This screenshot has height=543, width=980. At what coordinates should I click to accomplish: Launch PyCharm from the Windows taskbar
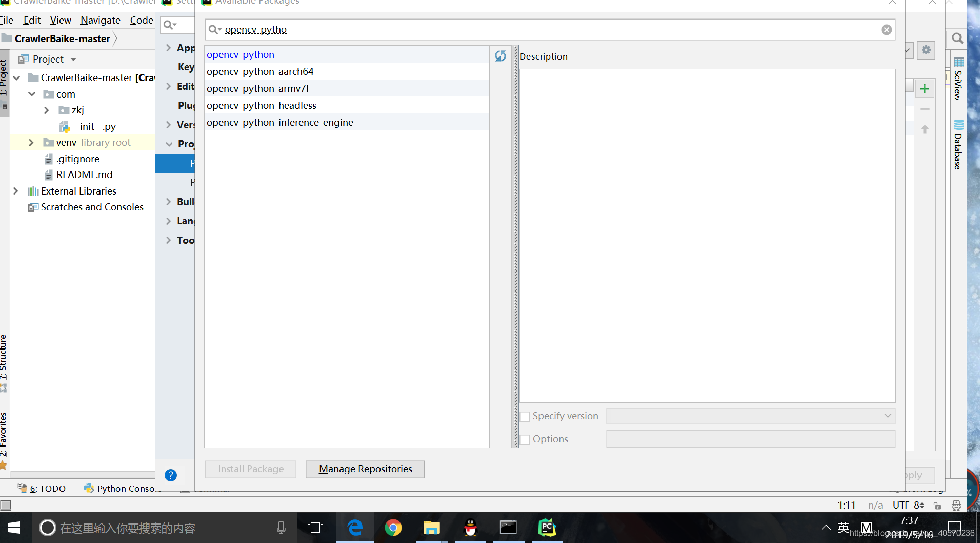[x=547, y=527]
